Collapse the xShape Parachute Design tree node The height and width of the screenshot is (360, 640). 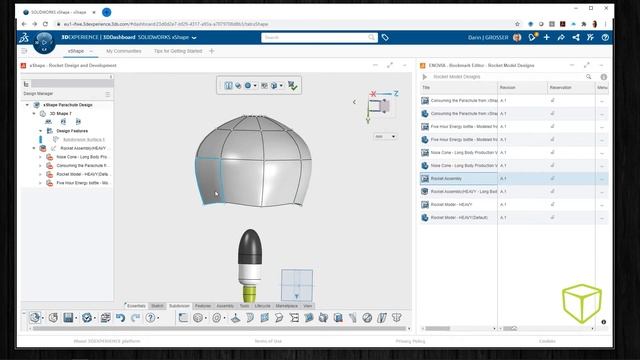coord(27,105)
